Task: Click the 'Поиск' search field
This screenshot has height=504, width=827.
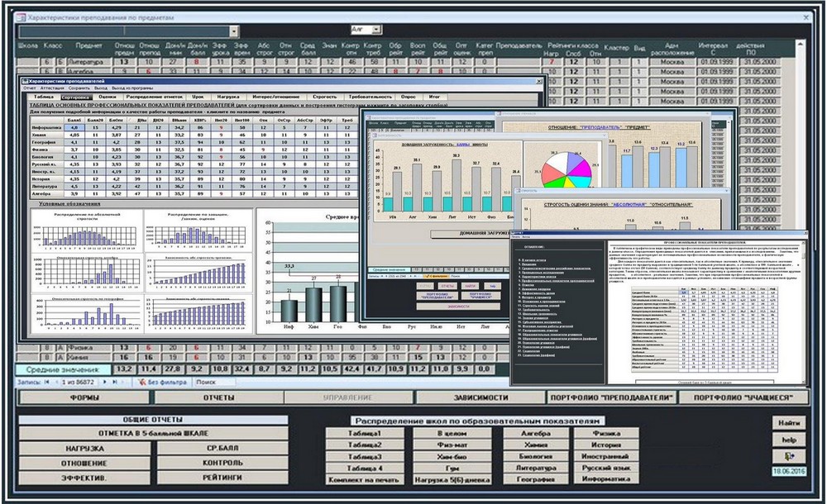Action: click(x=213, y=383)
